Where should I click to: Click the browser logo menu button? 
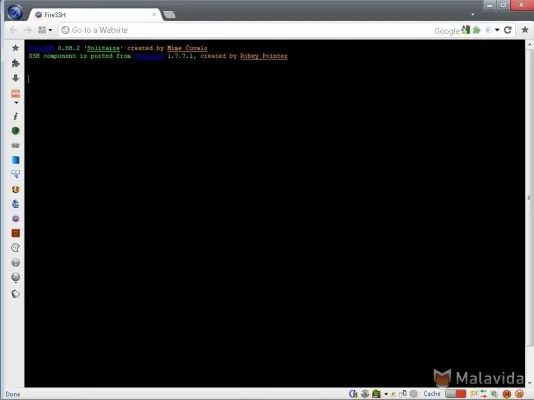(15, 13)
